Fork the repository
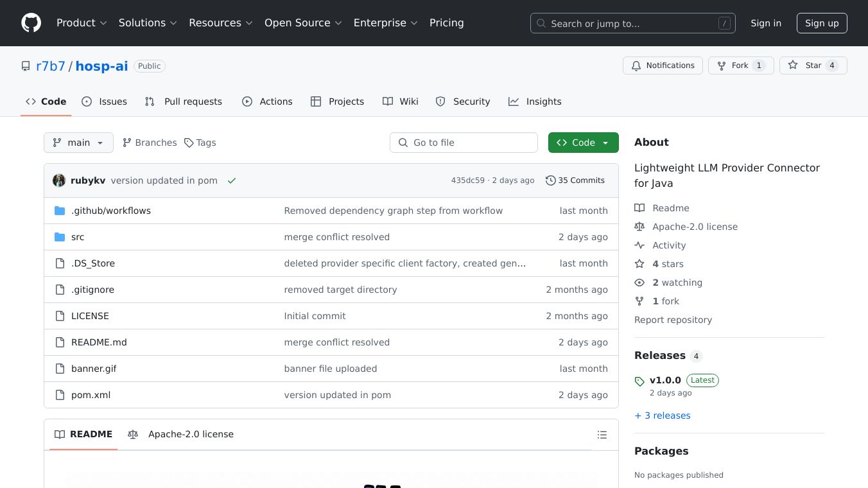 click(740, 65)
